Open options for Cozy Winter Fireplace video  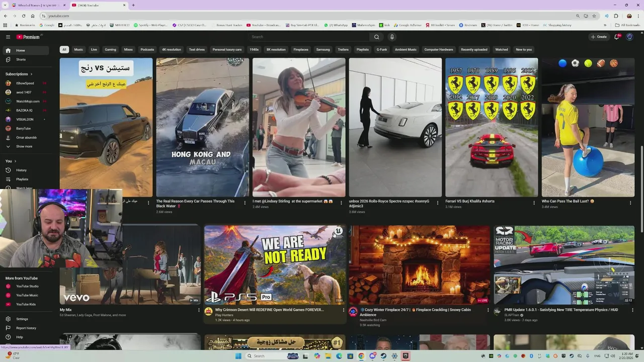point(488,310)
